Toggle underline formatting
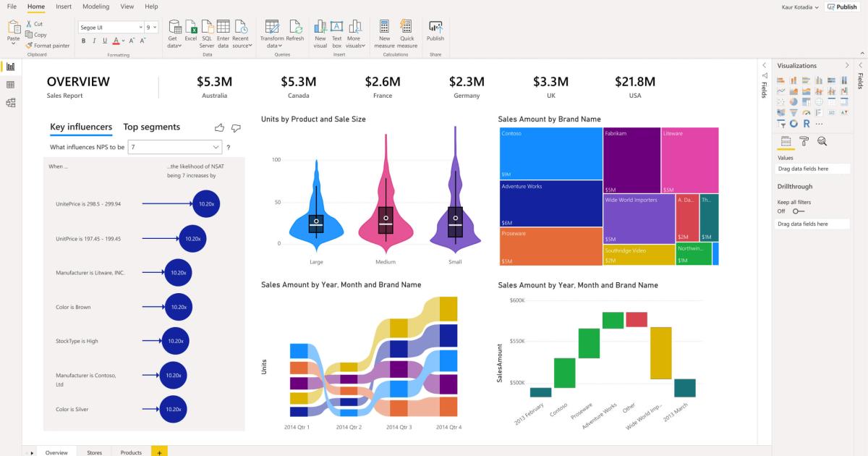868x456 pixels. (x=105, y=41)
